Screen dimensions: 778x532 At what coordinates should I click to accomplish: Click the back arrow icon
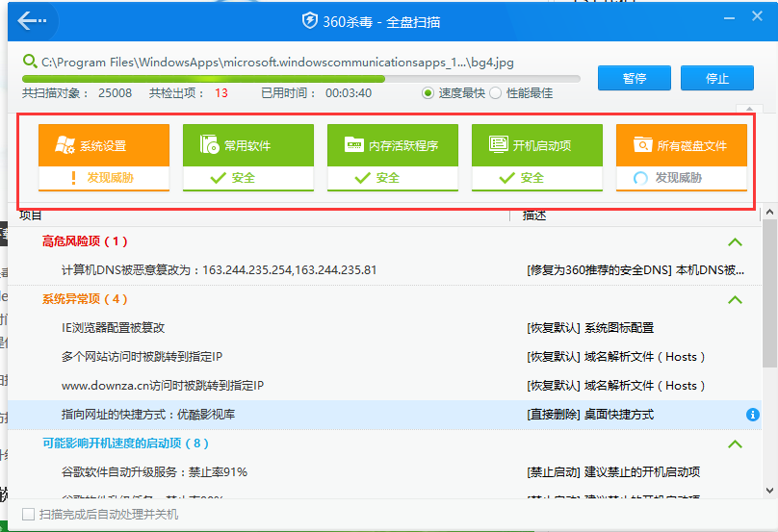(32, 20)
